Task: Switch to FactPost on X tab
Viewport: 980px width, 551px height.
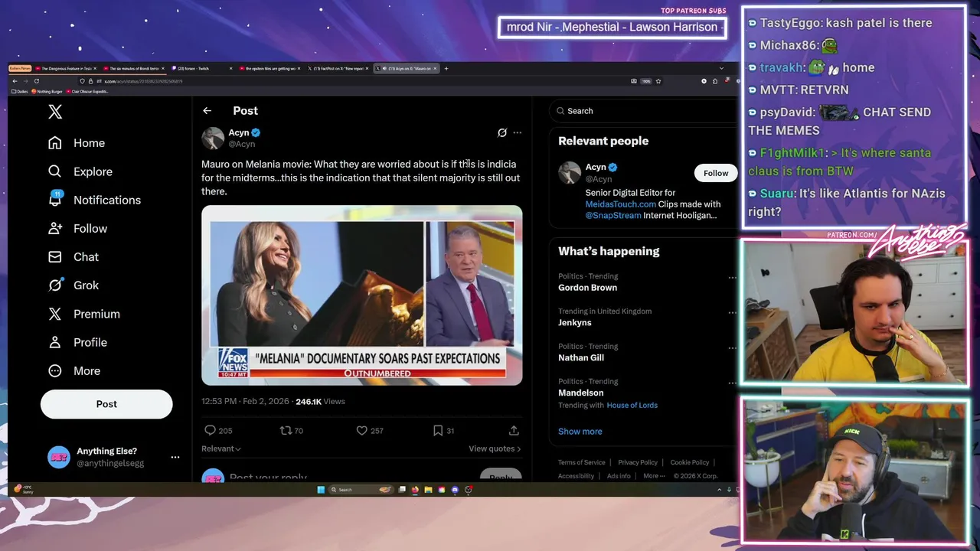Action: click(x=337, y=68)
